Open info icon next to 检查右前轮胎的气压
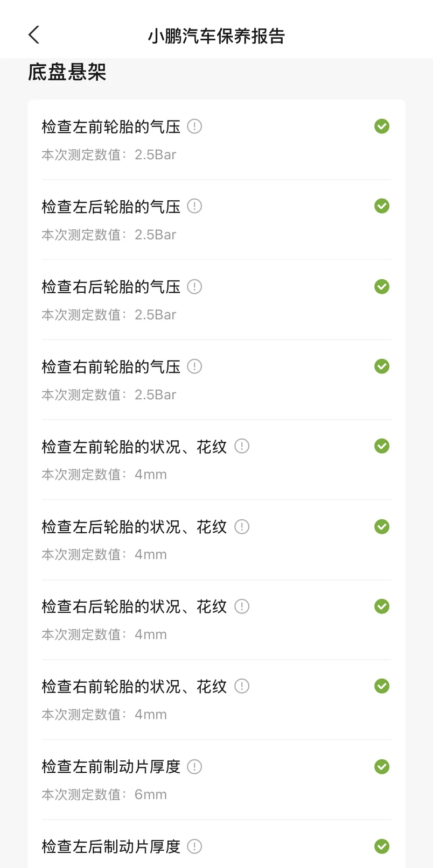 pyautogui.click(x=194, y=366)
